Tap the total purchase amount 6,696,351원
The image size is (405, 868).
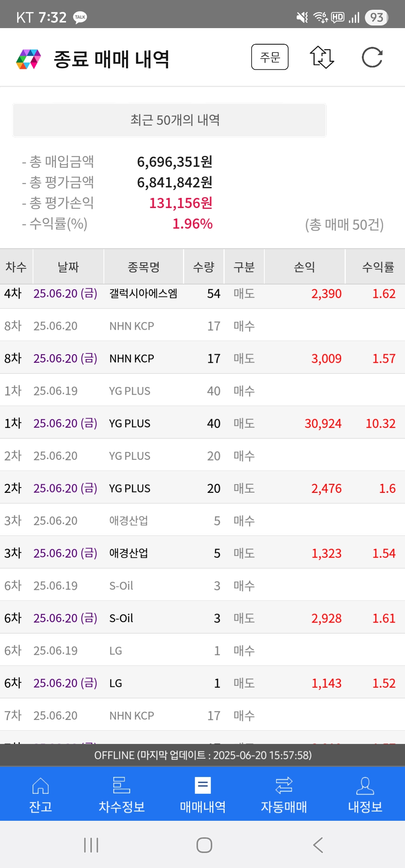click(x=175, y=162)
